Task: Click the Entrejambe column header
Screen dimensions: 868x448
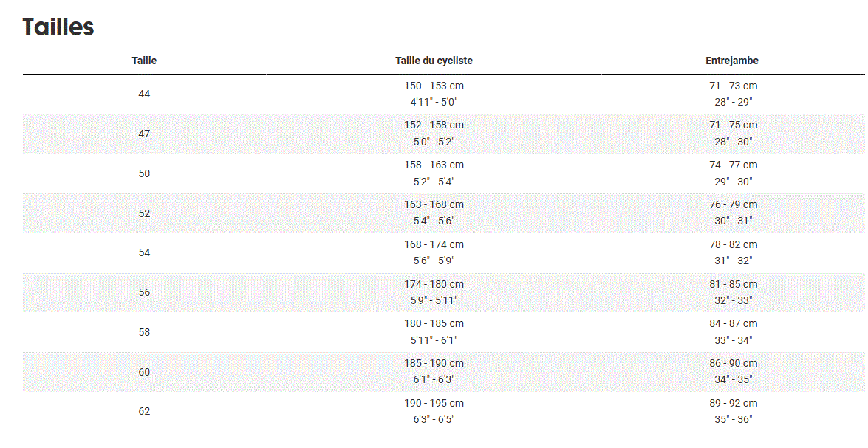Action: tap(732, 61)
